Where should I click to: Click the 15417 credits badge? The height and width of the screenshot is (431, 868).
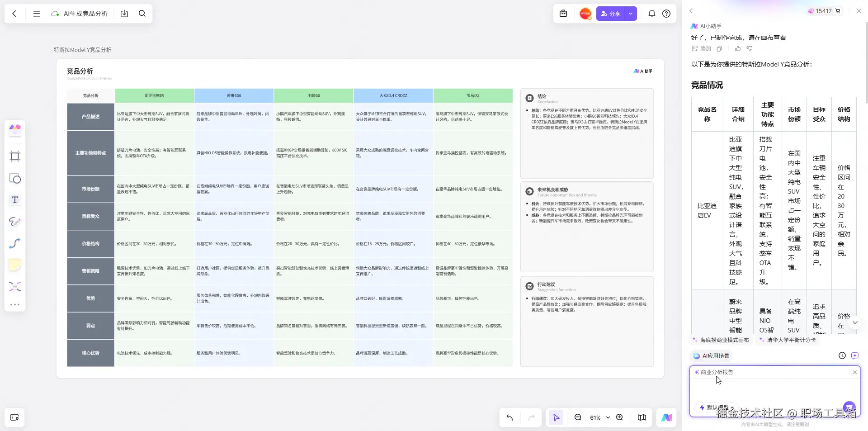pyautogui.click(x=825, y=11)
